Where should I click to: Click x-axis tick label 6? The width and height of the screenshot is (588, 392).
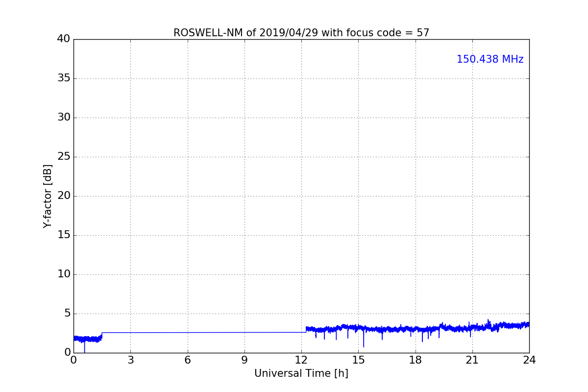coord(187,360)
